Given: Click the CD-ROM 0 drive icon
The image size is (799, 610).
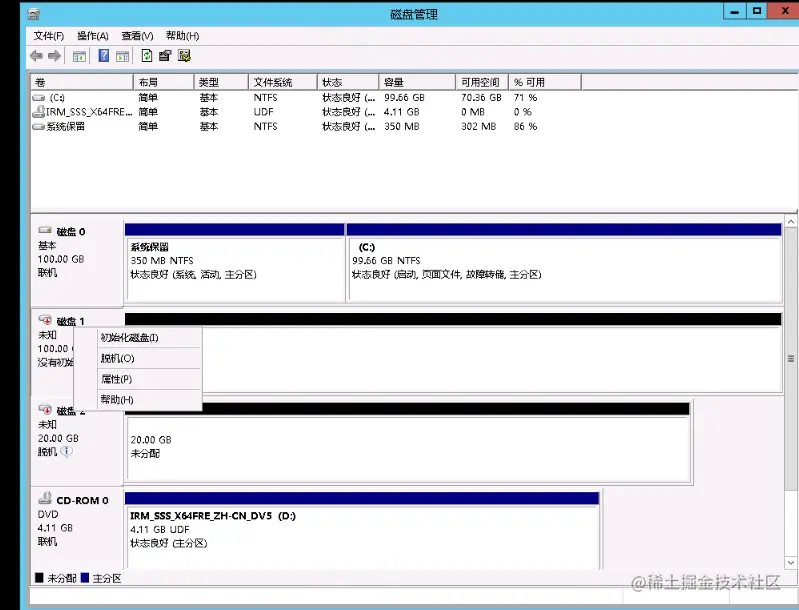Looking at the screenshot, I should tap(45, 498).
